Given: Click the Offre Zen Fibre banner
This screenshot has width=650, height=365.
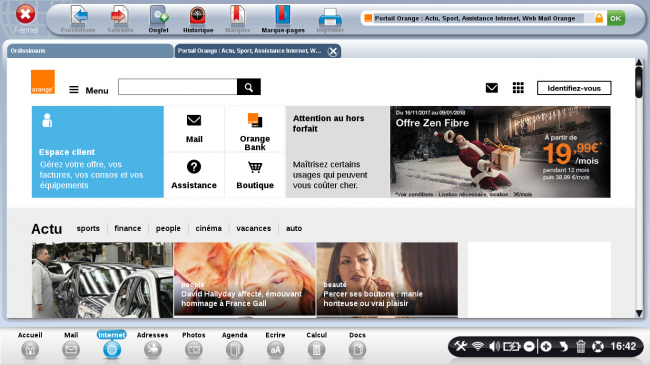Looking at the screenshot, I should coord(500,152).
